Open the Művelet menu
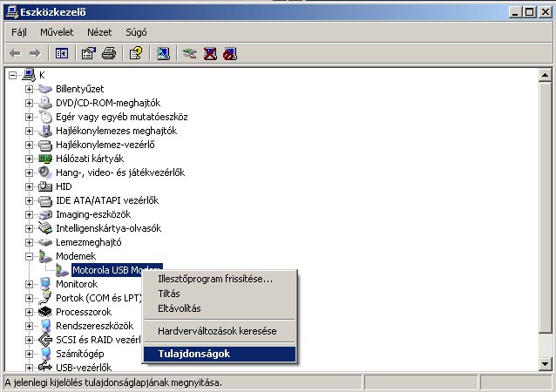556x392 pixels. pyautogui.click(x=57, y=32)
